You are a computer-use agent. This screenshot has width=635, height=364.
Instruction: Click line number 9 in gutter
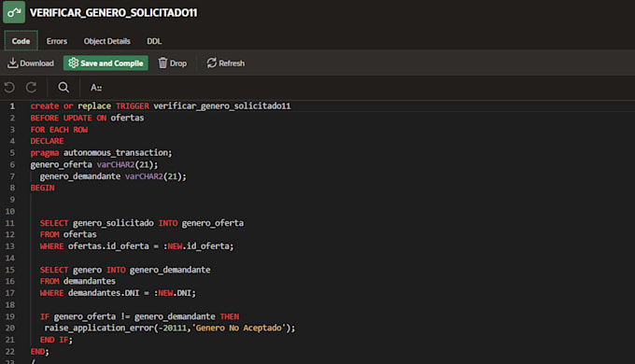click(12, 200)
